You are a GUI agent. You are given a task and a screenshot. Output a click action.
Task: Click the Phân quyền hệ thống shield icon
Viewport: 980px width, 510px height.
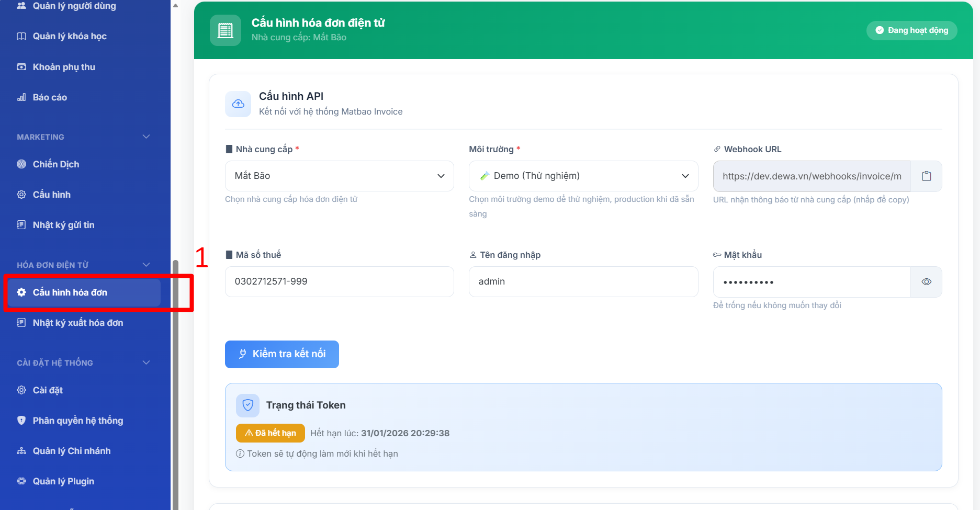[21, 421]
